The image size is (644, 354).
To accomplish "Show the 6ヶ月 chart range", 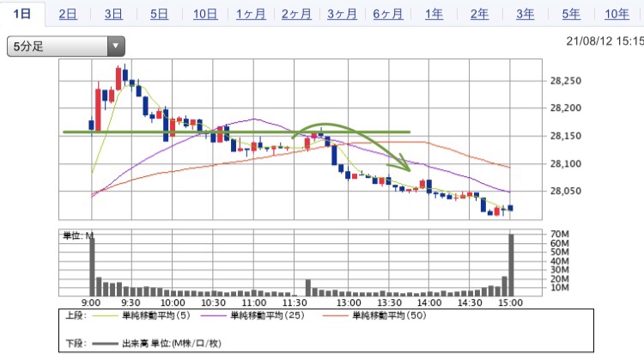I will 388,15.
